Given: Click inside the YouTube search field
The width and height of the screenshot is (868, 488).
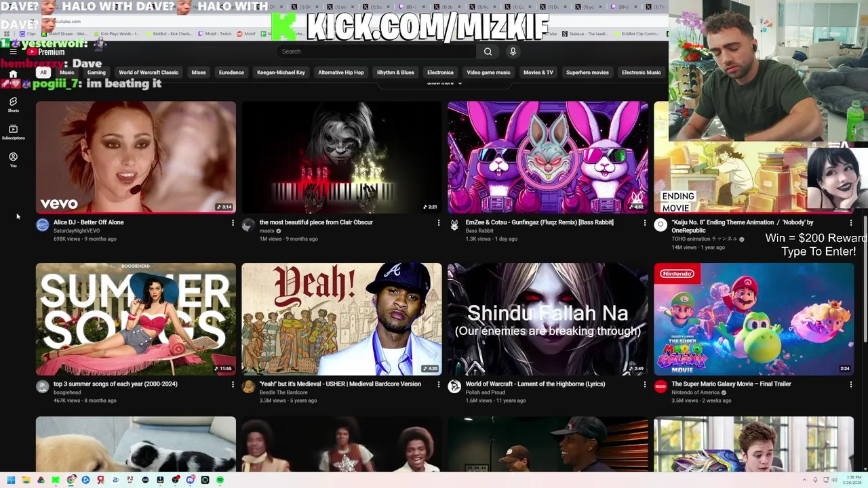Looking at the screenshot, I should (376, 52).
